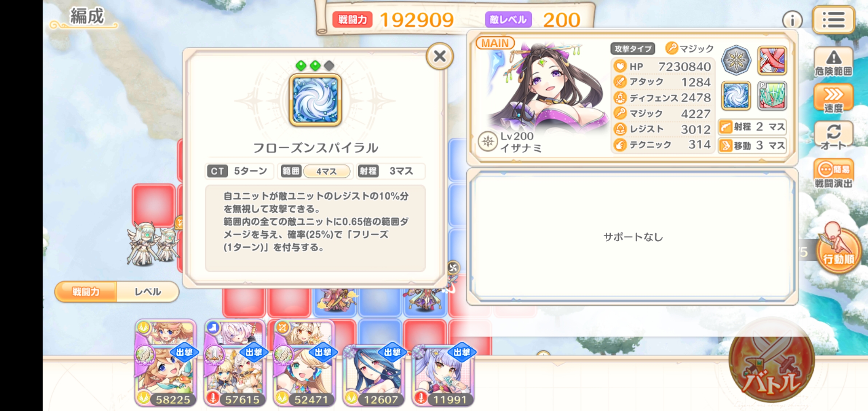Close the フローズンスパイラル skill popup
The image size is (868, 411).
pyautogui.click(x=440, y=56)
